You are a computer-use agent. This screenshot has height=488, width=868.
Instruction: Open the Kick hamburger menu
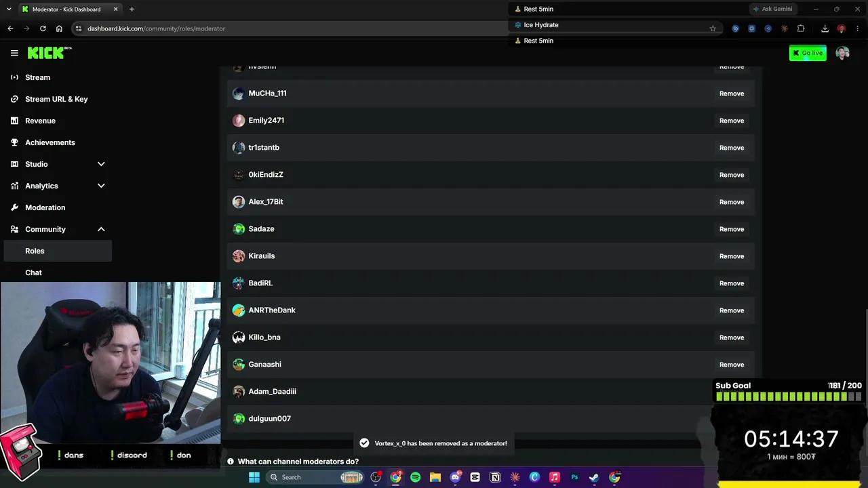pos(14,53)
